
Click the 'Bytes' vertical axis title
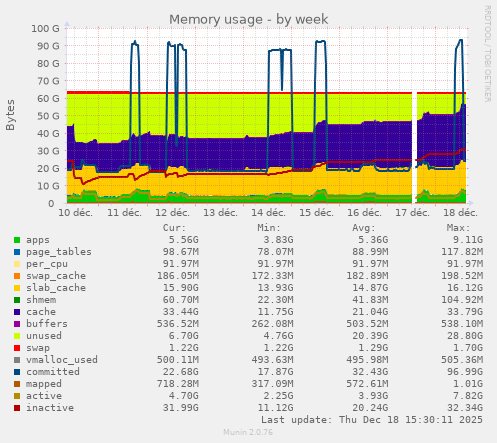[x=10, y=115]
